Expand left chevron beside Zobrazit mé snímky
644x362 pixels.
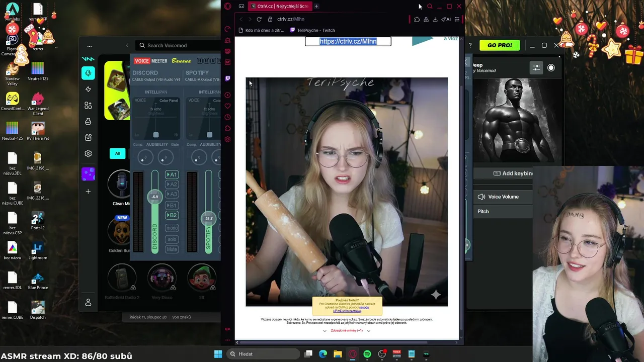coord(325,331)
